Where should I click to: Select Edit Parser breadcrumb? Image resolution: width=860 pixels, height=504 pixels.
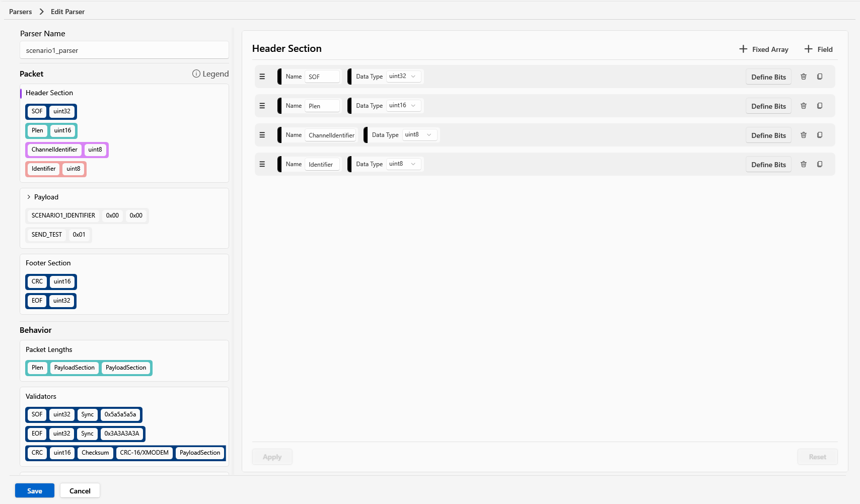pos(67,12)
